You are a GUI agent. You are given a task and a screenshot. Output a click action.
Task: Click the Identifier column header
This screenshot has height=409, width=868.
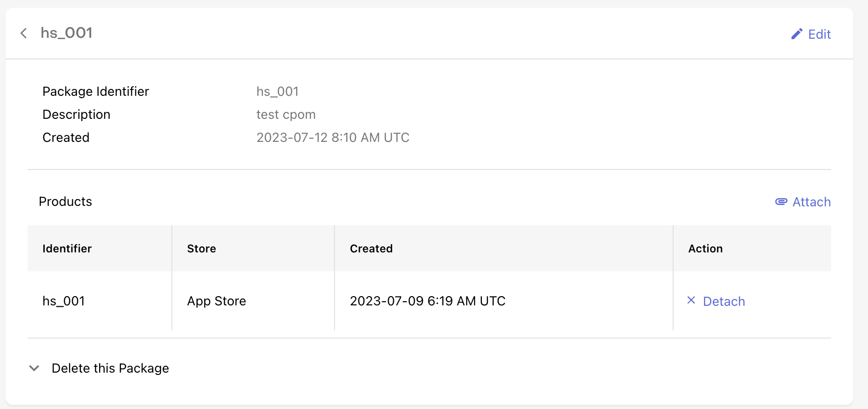coord(67,248)
